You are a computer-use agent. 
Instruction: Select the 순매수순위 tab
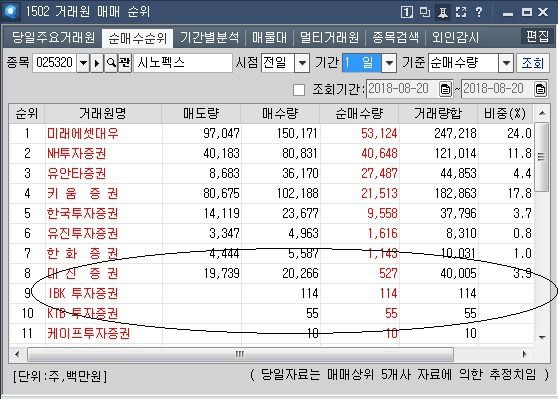[137, 38]
